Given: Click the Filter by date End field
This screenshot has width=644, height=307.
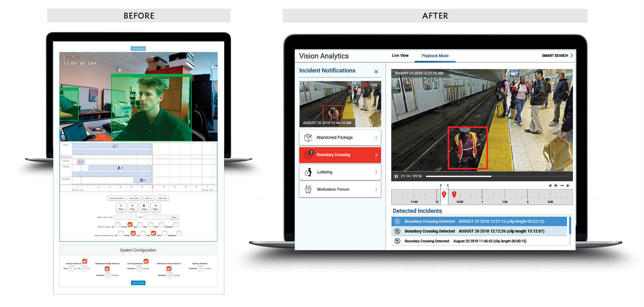Looking at the screenshot, I should 155,217.
